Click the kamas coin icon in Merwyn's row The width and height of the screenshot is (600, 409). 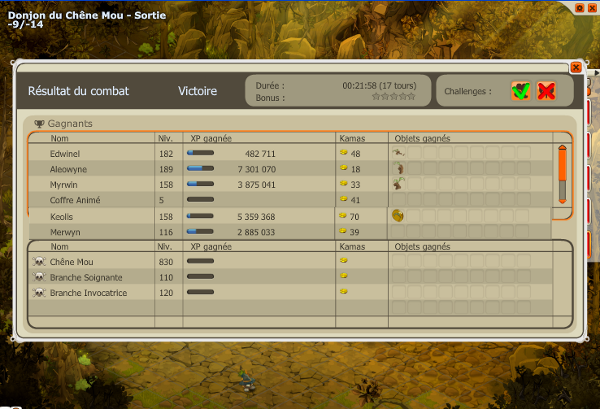[343, 231]
